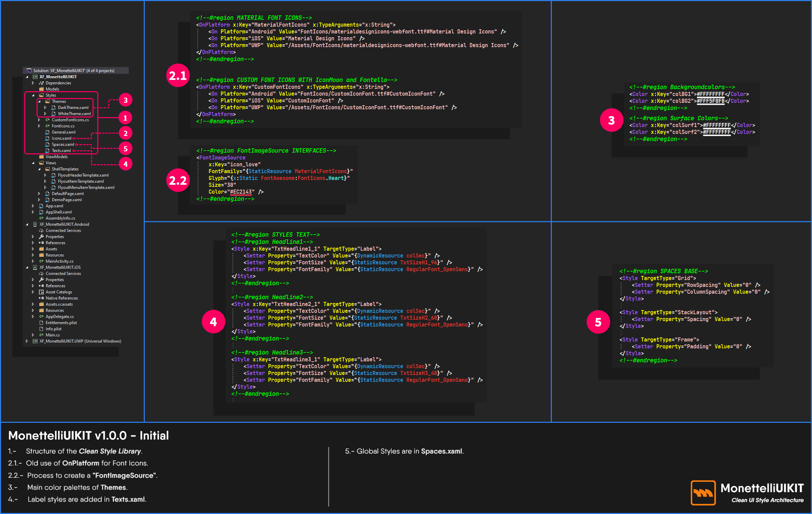The image size is (812, 514).
Task: Click the pink number 4 callout beside the Headline styles
Action: click(x=213, y=322)
